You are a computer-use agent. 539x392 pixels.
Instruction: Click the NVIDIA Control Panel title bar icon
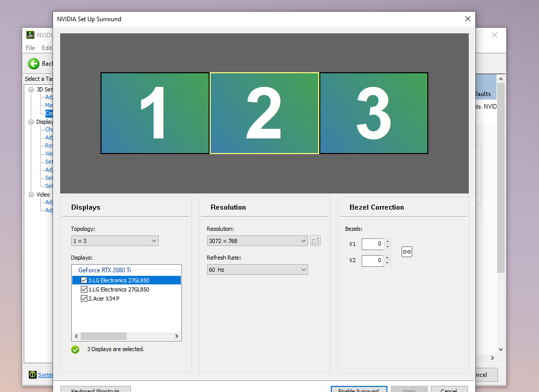click(x=30, y=35)
